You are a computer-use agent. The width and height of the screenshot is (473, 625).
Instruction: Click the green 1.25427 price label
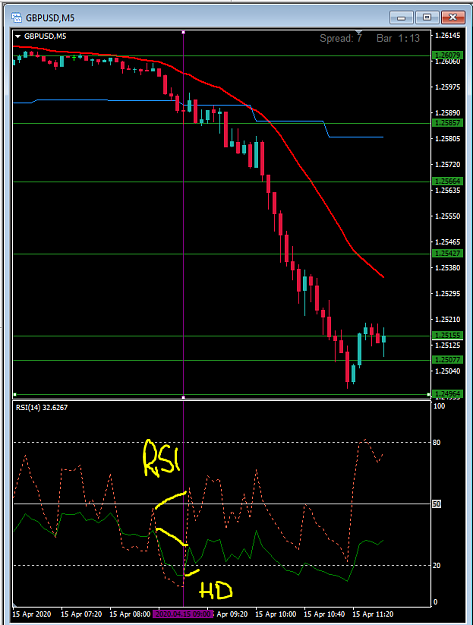(x=447, y=254)
